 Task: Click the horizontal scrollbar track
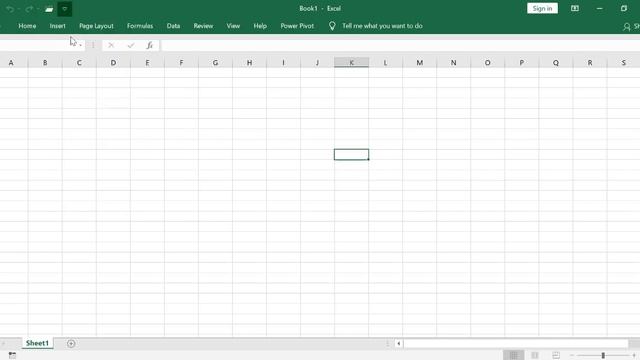click(516, 344)
